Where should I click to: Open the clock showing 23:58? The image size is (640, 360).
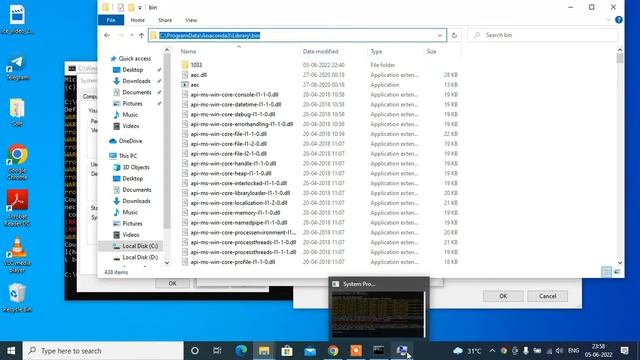(598, 351)
